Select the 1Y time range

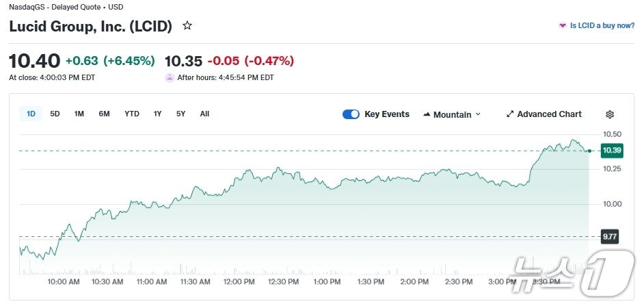[158, 114]
